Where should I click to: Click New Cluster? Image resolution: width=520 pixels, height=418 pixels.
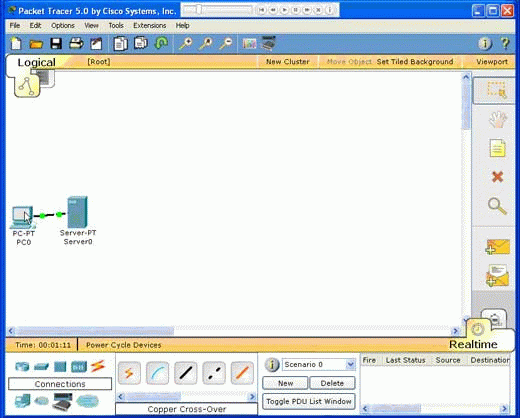(x=287, y=62)
